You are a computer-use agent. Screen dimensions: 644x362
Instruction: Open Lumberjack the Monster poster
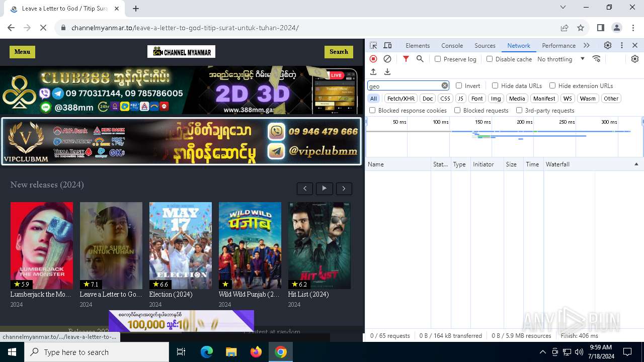42,245
